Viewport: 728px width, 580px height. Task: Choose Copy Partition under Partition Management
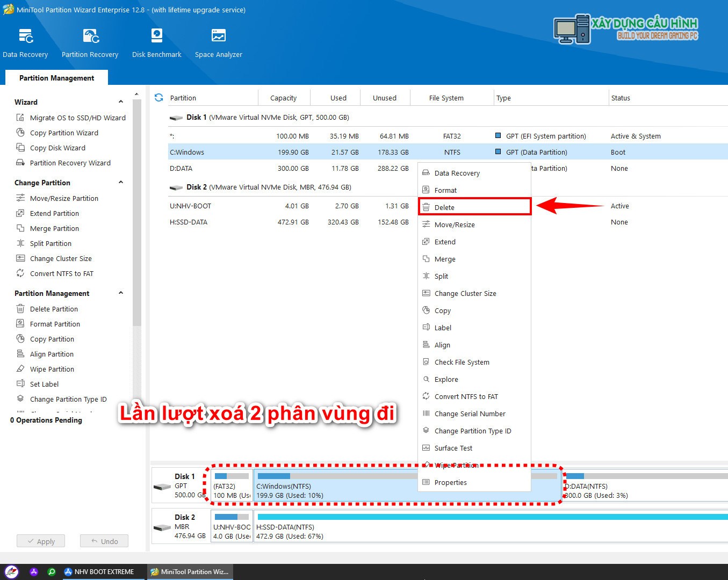[45, 339]
